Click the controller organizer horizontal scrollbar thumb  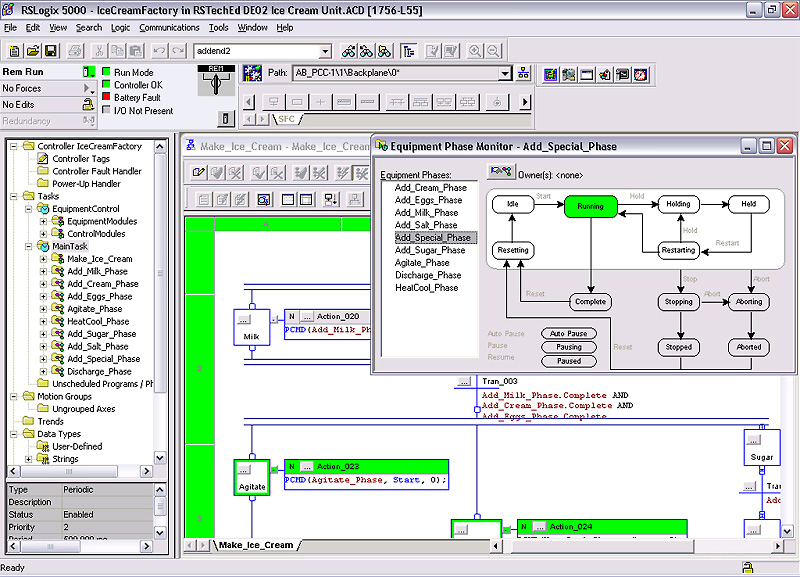tap(69, 471)
